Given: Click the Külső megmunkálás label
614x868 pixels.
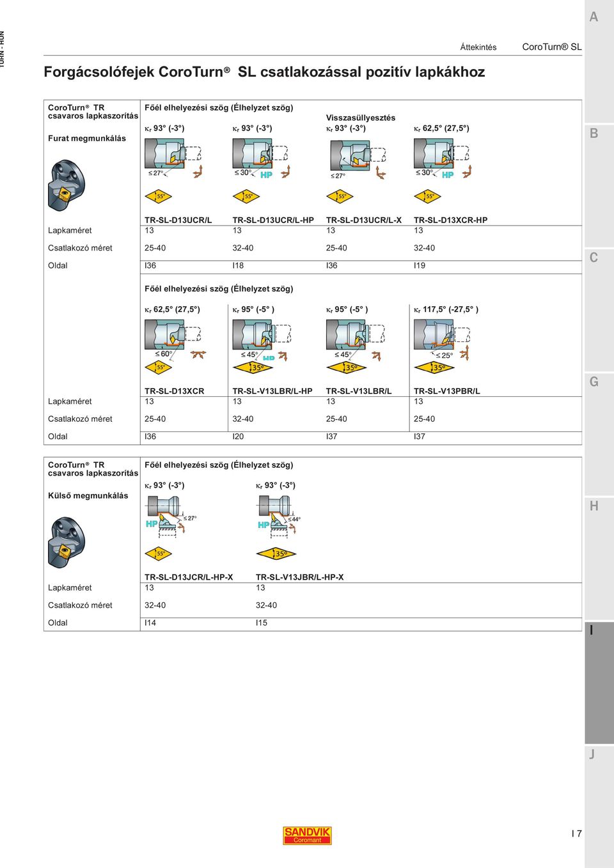Looking at the screenshot, I should tap(88, 496).
